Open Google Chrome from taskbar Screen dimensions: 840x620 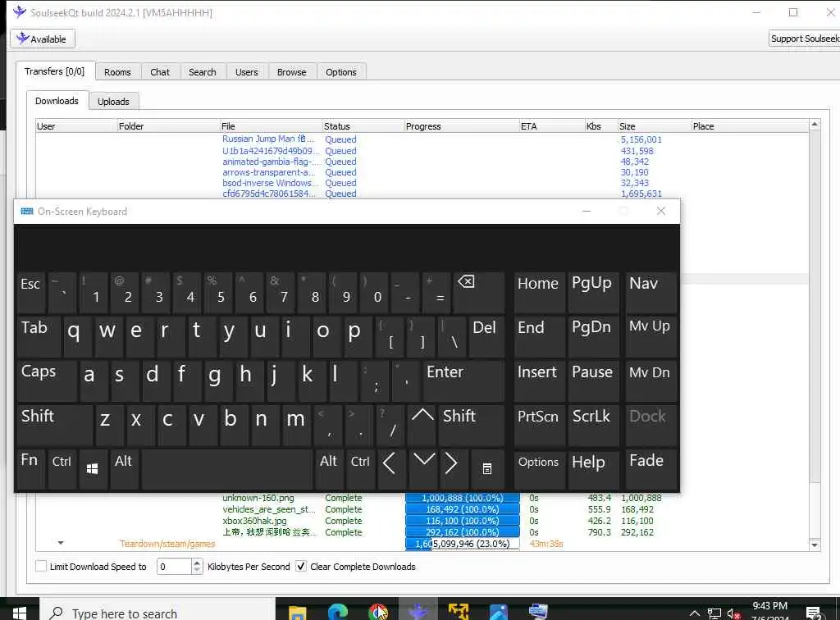pyautogui.click(x=378, y=612)
